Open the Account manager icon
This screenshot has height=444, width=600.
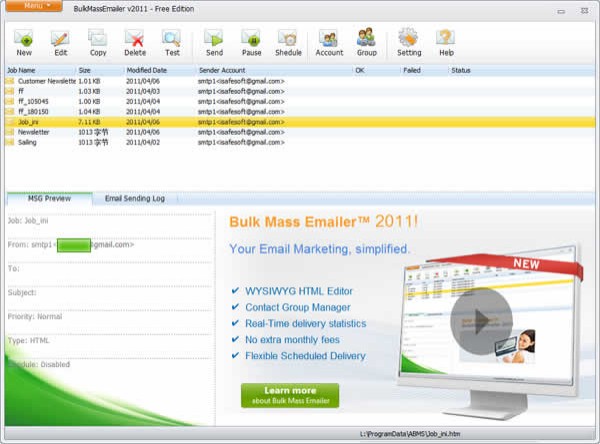tap(329, 42)
